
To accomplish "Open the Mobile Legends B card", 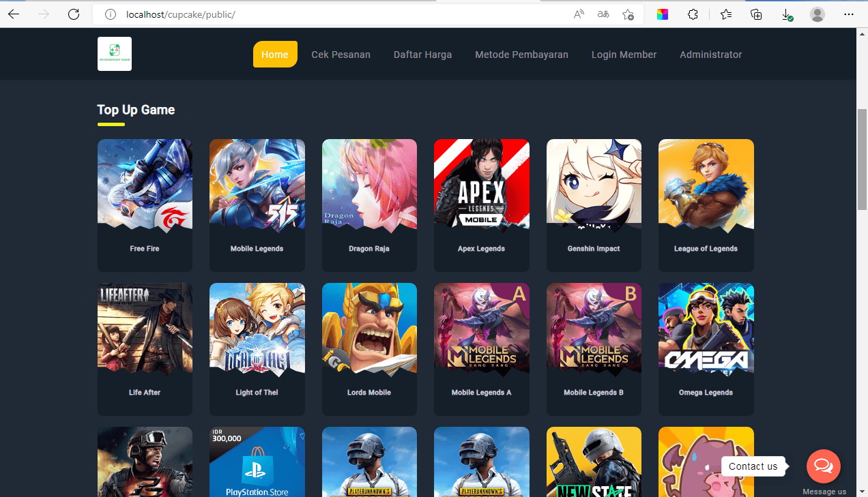I will [x=594, y=349].
